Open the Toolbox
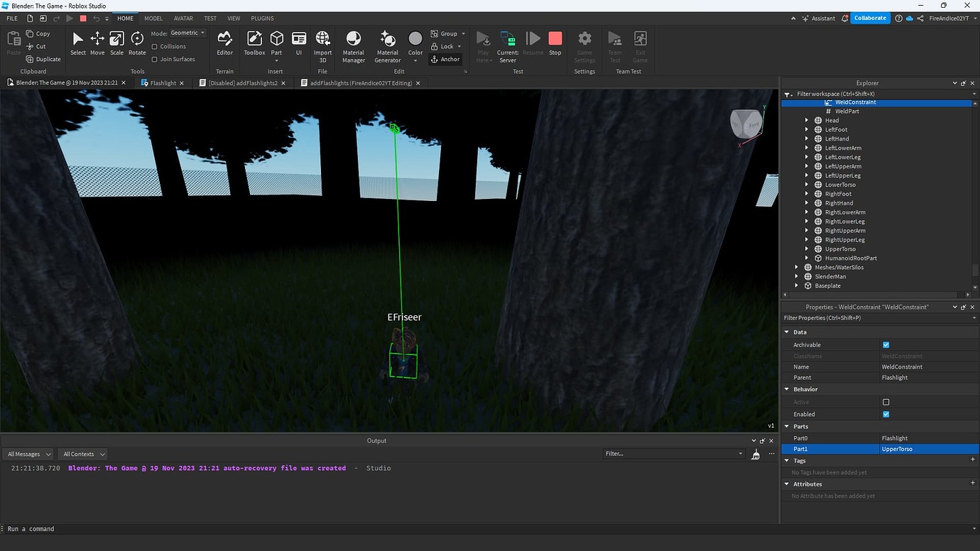The image size is (980, 551). (x=254, y=43)
